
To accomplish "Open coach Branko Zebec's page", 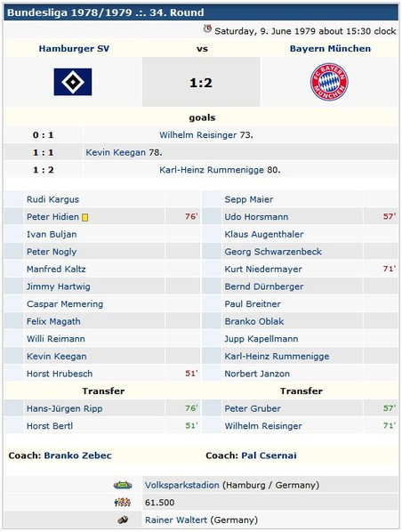I will coord(77,455).
